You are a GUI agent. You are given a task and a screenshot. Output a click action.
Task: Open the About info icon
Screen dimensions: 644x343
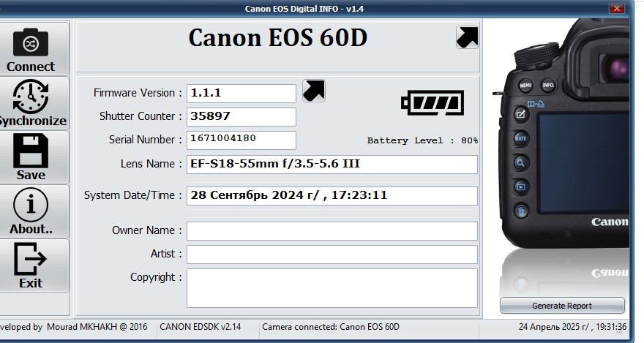[x=31, y=205]
